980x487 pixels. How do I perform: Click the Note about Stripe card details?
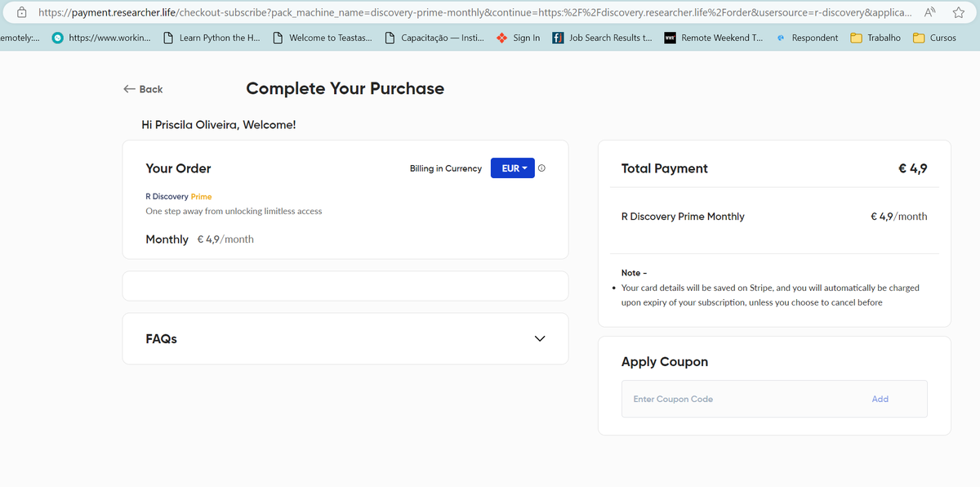[x=770, y=295]
